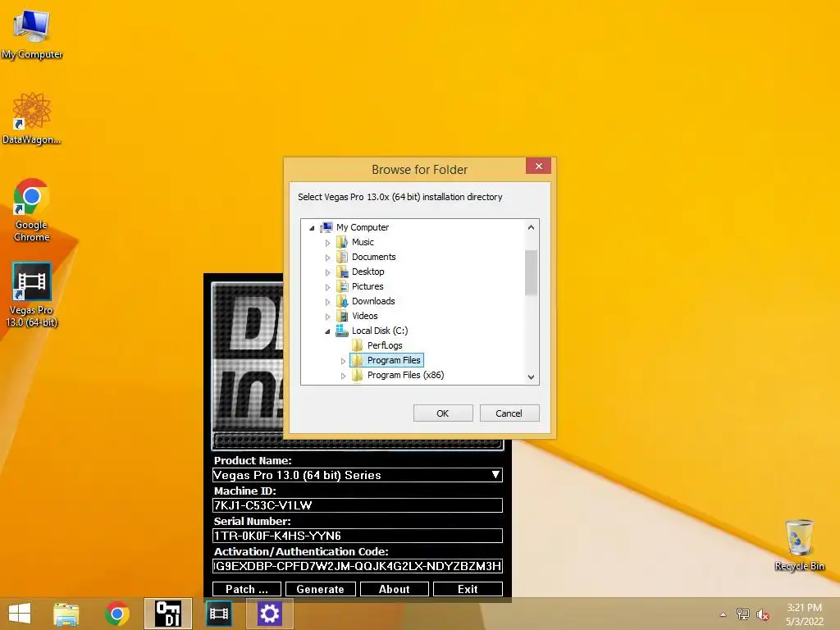Screen dimensions: 840x630
Task: Expand the Program Files (x86) node
Action: 344,376
